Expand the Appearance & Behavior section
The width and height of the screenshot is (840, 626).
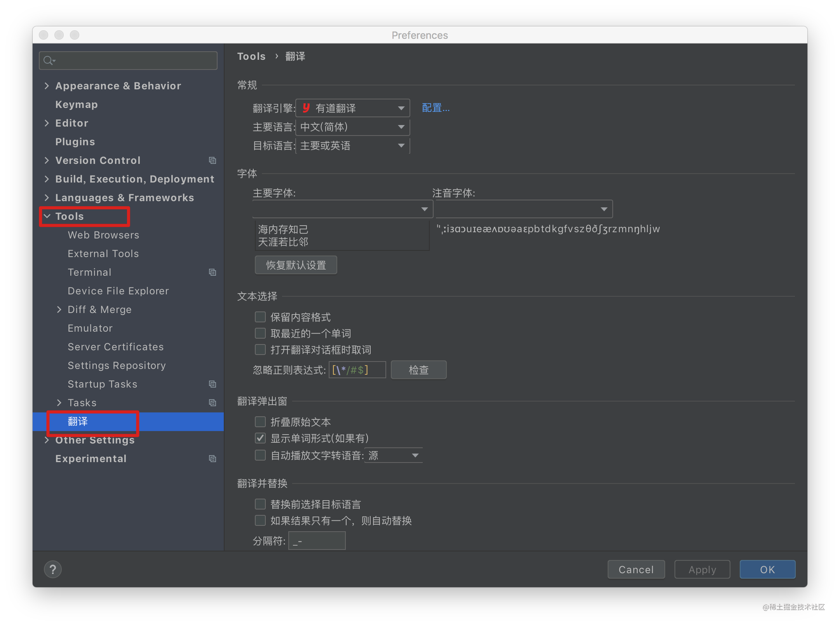[x=47, y=85]
